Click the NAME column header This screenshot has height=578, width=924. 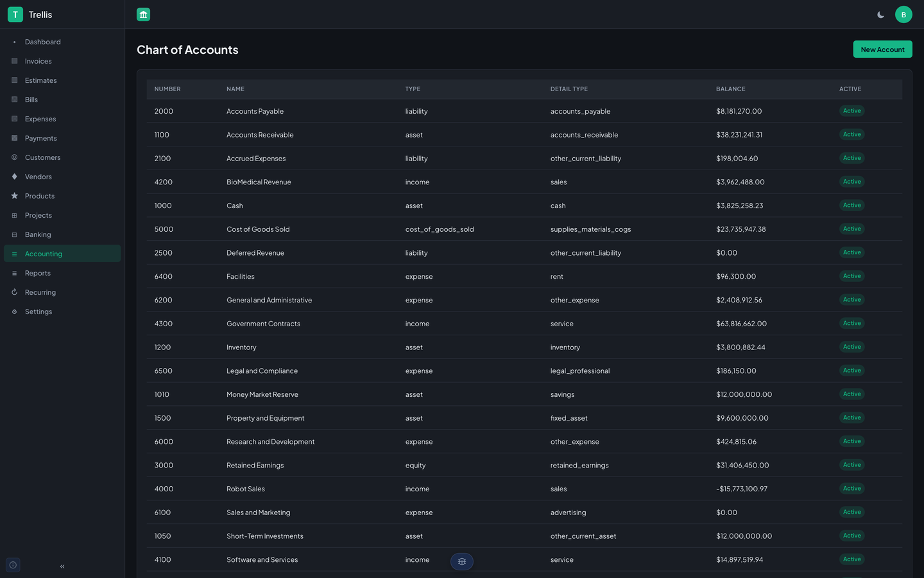click(x=235, y=89)
